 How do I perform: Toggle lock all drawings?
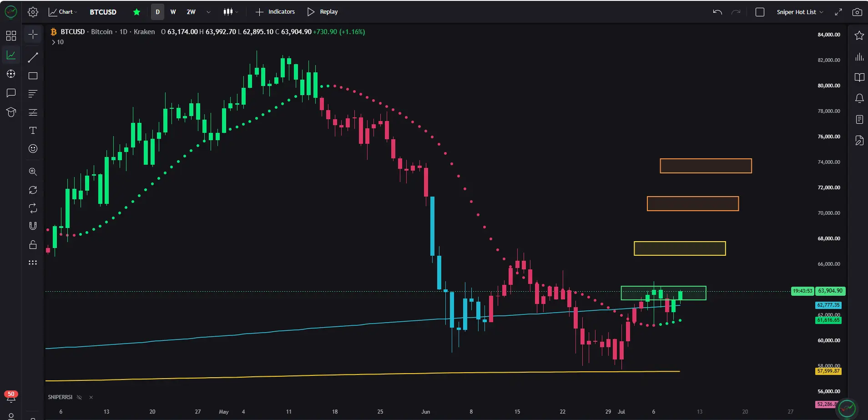[33, 245]
